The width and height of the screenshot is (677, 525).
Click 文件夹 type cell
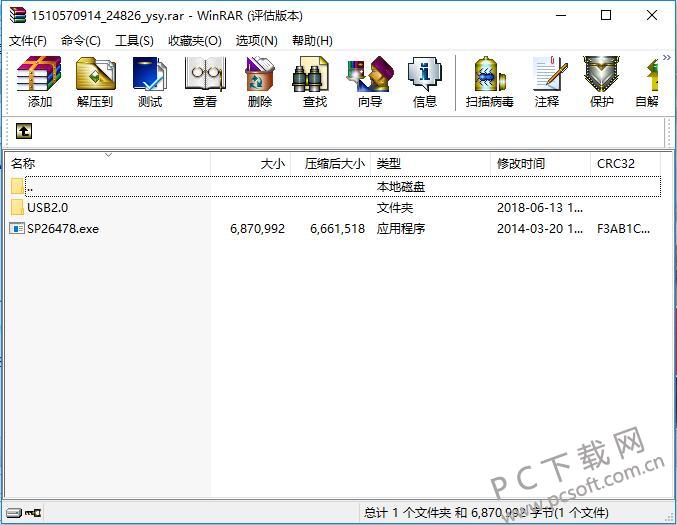[x=395, y=208]
